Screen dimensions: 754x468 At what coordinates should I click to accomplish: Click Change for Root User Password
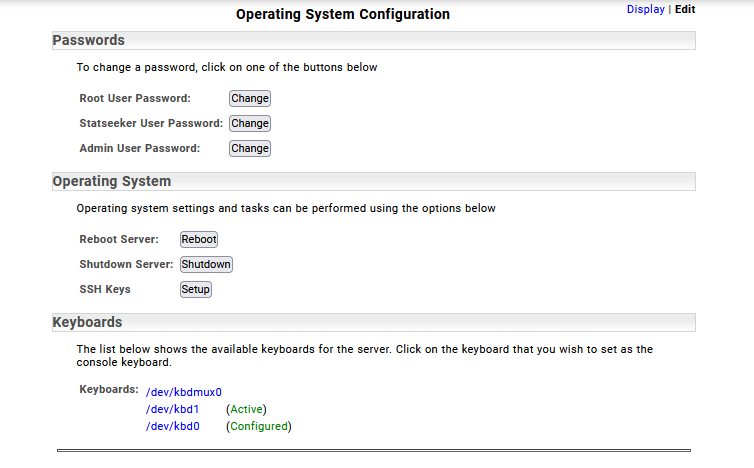250,98
